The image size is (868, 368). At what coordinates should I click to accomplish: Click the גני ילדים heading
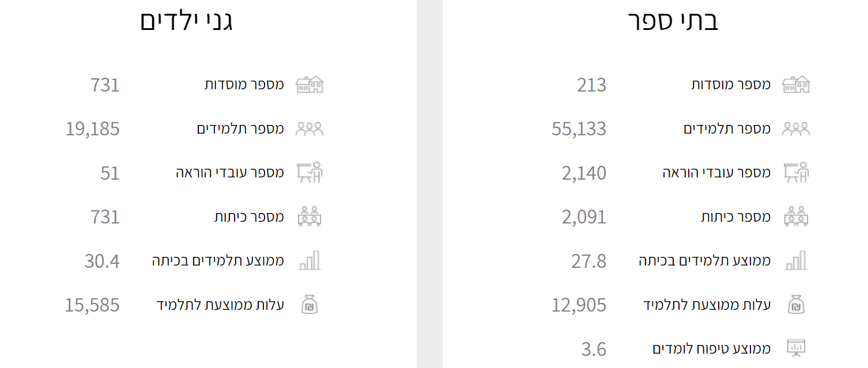(x=186, y=21)
